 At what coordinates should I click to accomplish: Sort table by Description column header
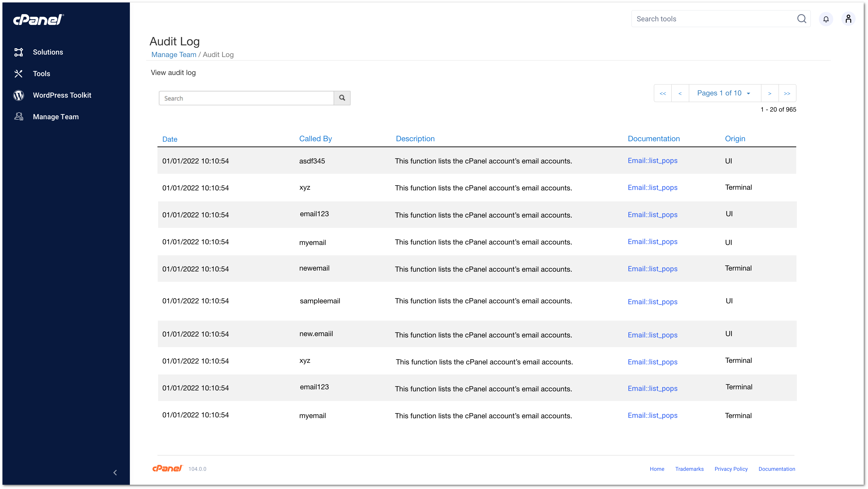(415, 139)
